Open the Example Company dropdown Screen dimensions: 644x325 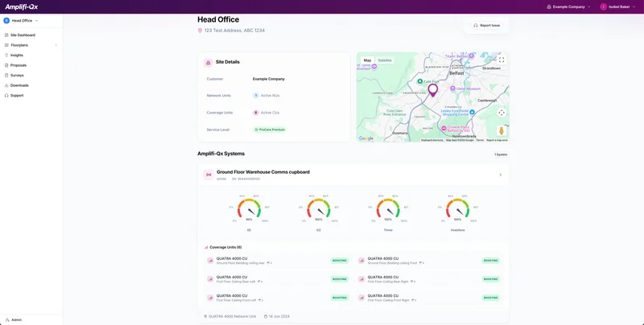[568, 6]
